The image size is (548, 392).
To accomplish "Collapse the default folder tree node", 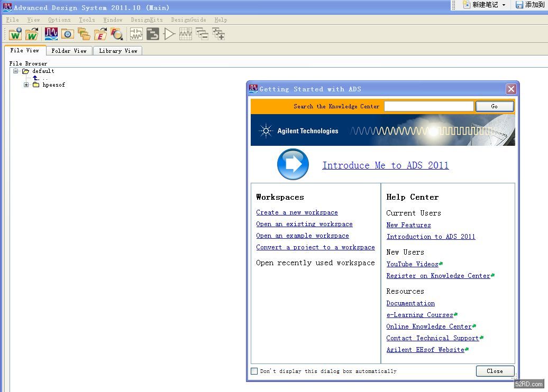I will point(16,71).
